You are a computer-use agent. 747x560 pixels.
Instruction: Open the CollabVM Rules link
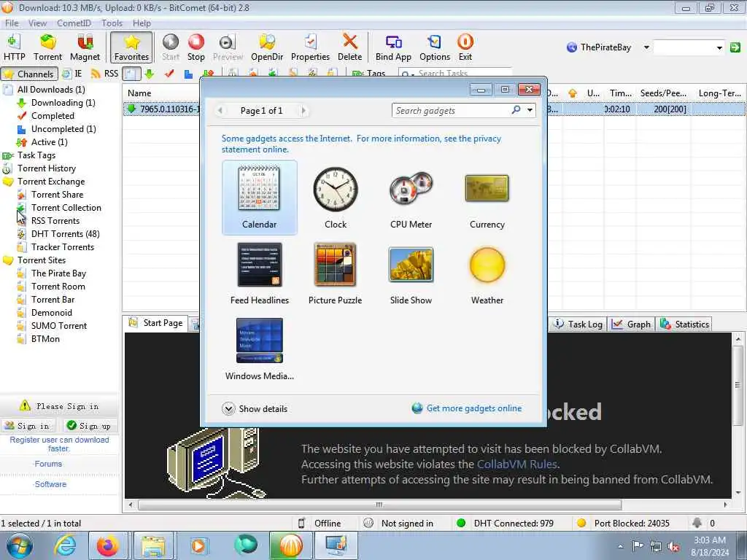click(517, 464)
